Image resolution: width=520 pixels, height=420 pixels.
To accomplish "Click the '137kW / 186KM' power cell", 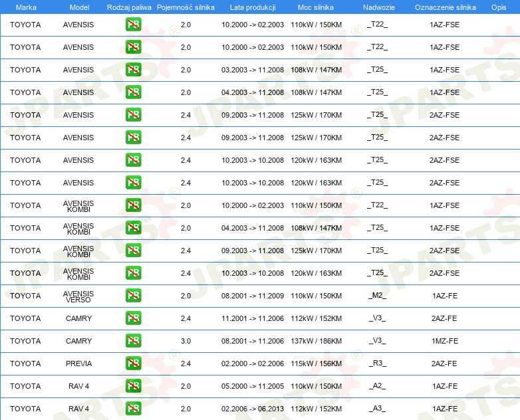I will pyautogui.click(x=316, y=341).
